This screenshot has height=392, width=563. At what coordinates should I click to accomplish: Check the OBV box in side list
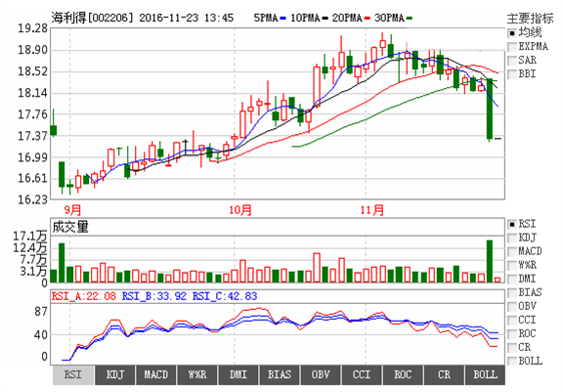coord(512,307)
